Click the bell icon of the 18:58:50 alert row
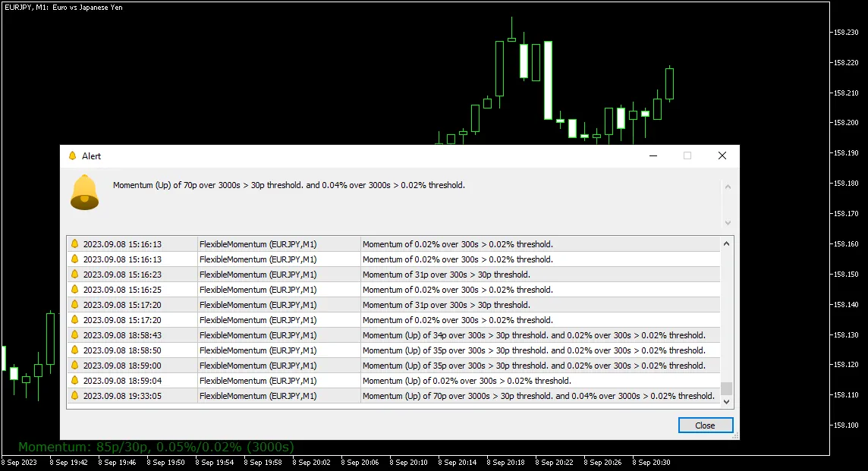The image size is (868, 471). click(x=74, y=350)
